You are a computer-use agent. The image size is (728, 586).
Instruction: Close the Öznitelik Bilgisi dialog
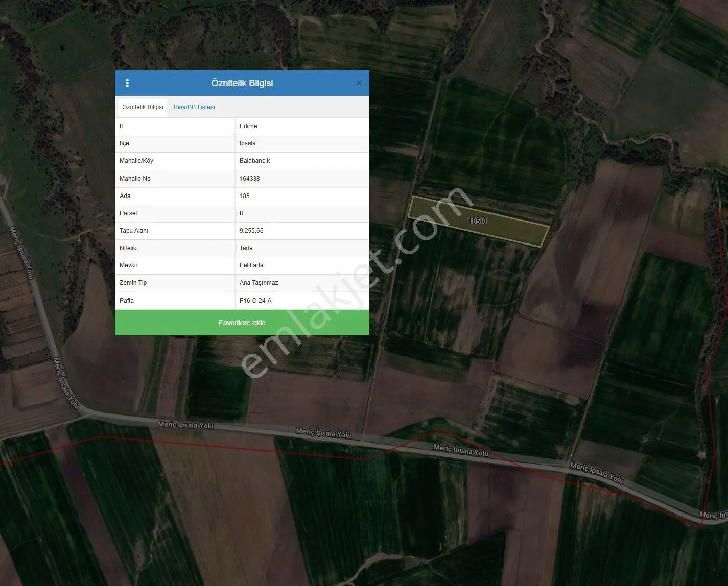(359, 84)
